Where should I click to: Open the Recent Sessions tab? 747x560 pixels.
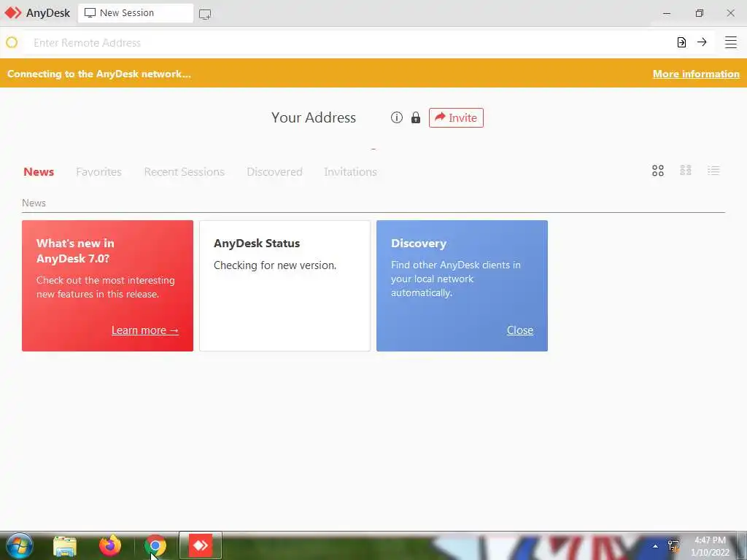[185, 172]
